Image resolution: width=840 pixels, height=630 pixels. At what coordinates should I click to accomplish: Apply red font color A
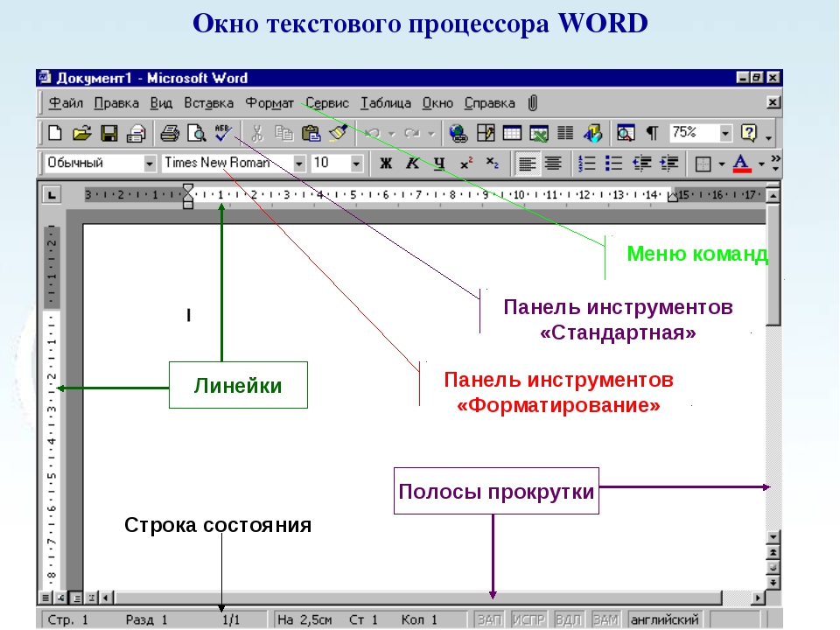[x=741, y=163]
